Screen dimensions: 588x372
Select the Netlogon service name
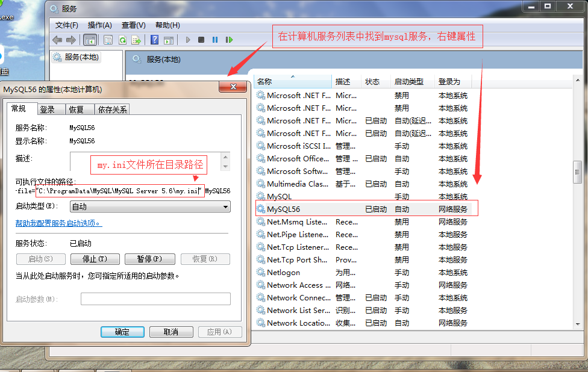[x=284, y=272]
